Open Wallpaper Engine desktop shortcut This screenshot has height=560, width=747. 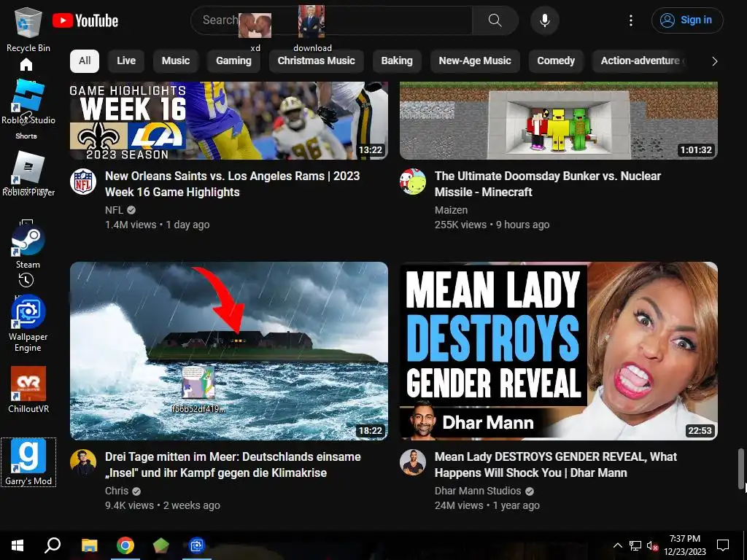tap(28, 324)
